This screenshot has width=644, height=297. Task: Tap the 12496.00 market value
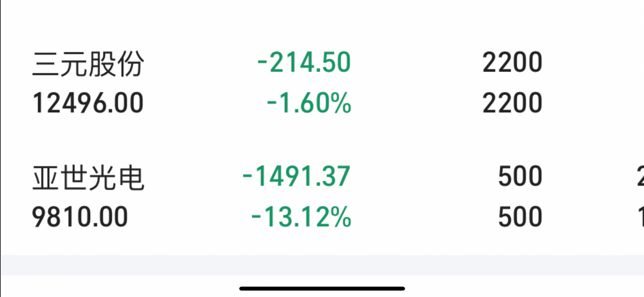pyautogui.click(x=88, y=103)
